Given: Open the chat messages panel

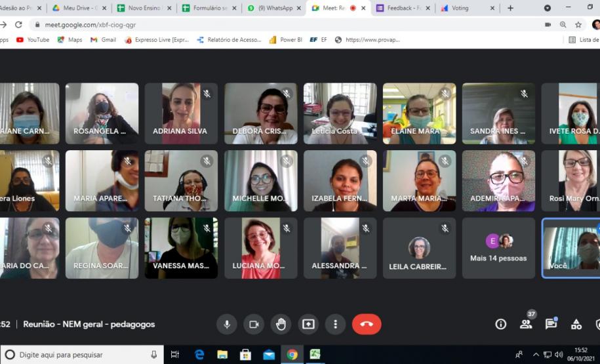Looking at the screenshot, I should pos(551,324).
